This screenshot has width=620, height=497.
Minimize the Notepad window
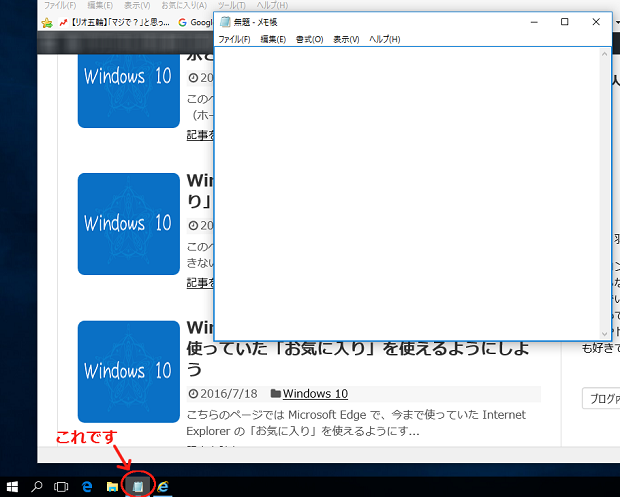point(534,22)
